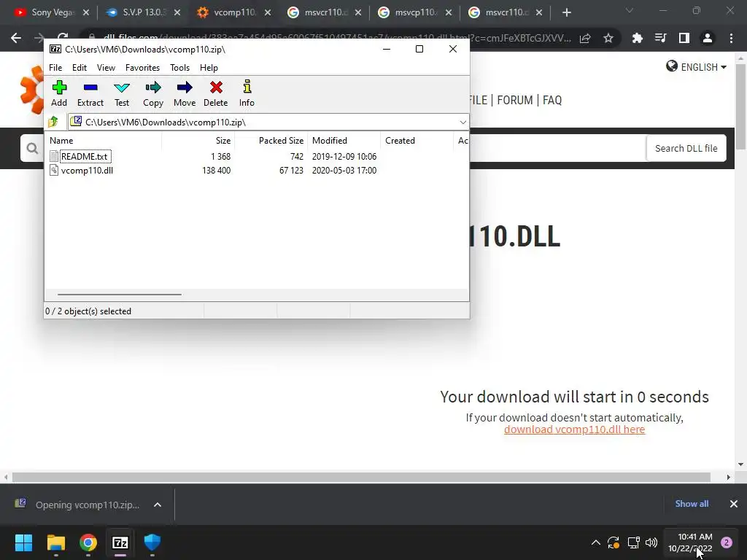The width and height of the screenshot is (747, 560).
Task: Go up one folder level in 7-Zip
Action: tap(53, 122)
